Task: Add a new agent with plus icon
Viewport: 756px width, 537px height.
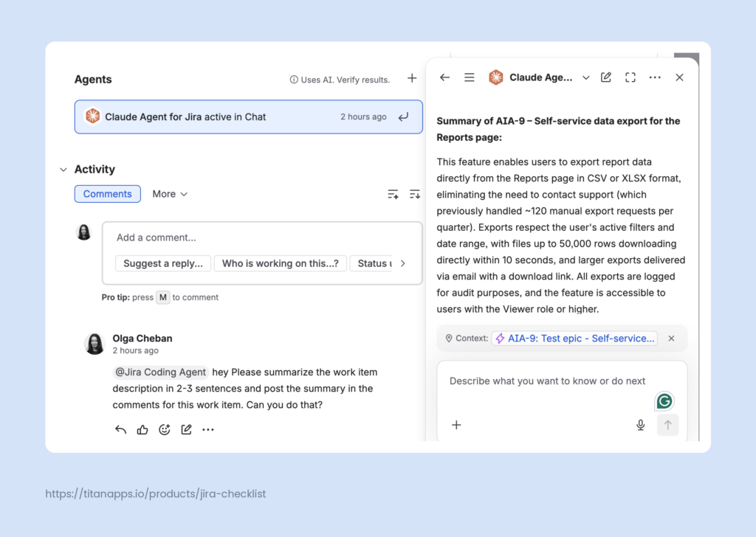Action: tap(412, 78)
